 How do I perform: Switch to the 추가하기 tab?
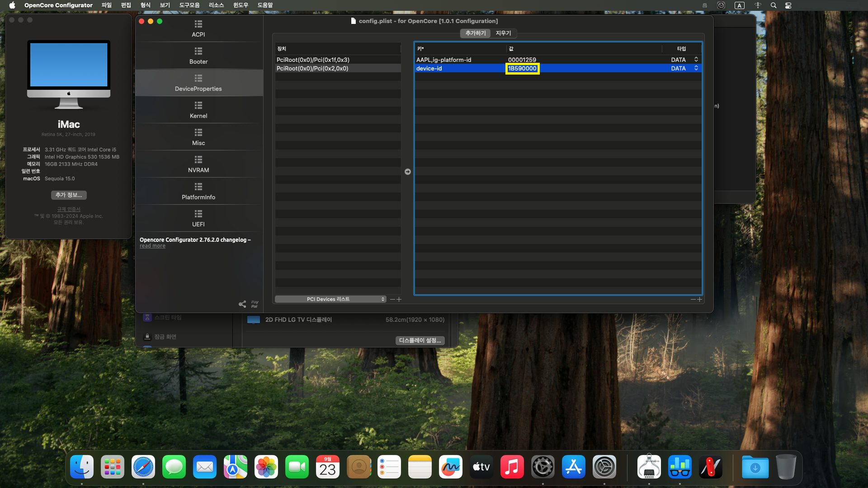point(476,33)
